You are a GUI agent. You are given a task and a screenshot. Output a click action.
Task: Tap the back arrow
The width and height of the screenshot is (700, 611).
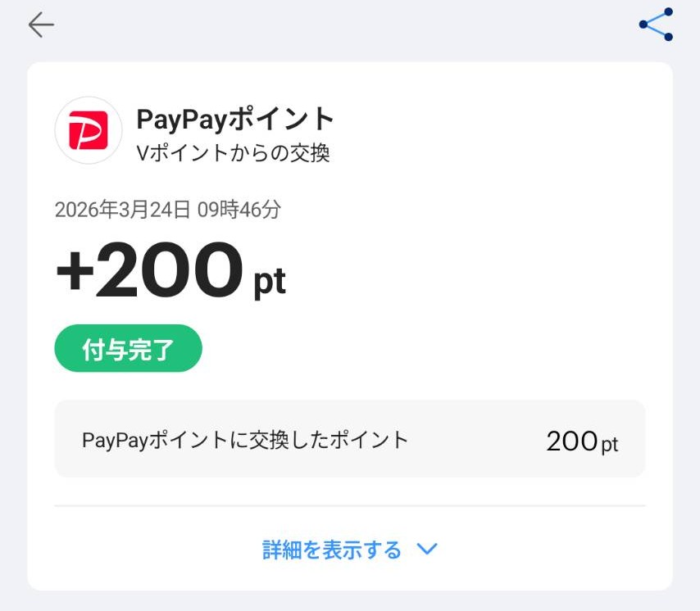tap(41, 25)
